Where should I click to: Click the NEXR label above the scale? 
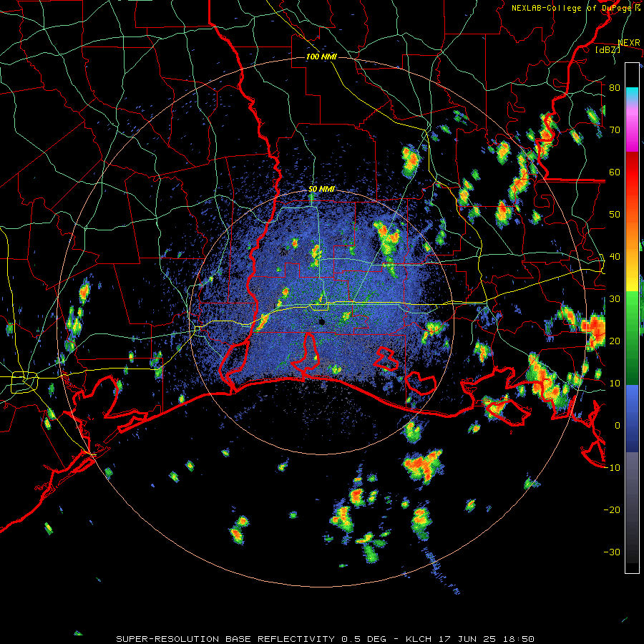pos(629,43)
